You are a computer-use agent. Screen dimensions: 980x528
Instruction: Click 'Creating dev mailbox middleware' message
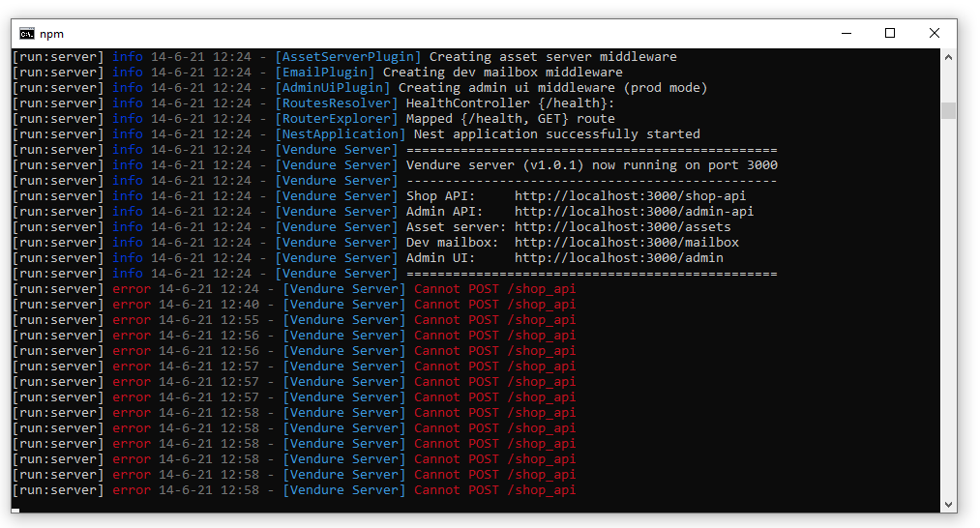pos(502,73)
